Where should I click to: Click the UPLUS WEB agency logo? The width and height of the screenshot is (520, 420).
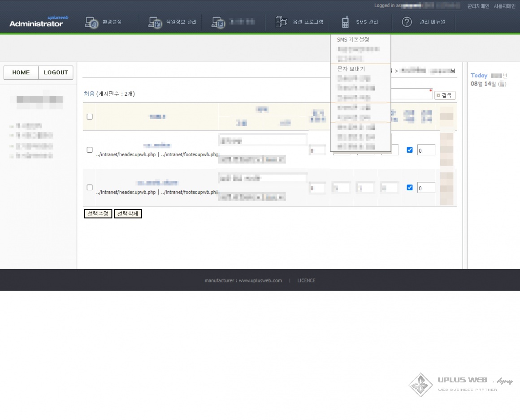[461, 384]
